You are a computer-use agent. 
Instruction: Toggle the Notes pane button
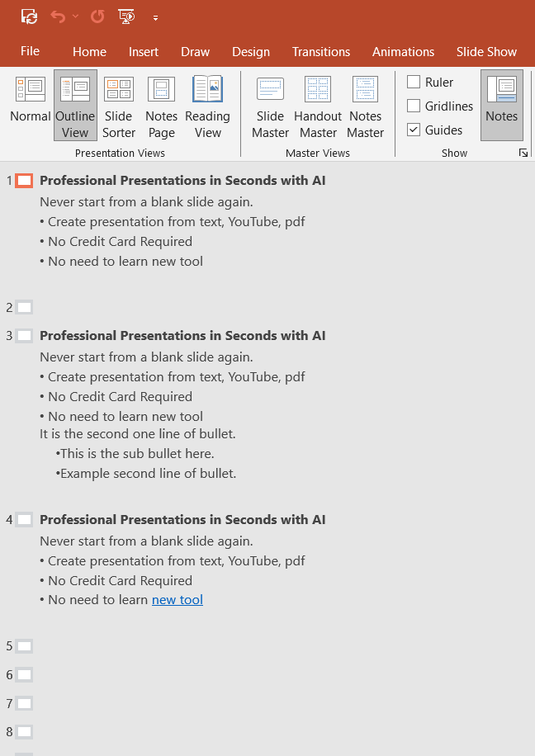tap(501, 103)
